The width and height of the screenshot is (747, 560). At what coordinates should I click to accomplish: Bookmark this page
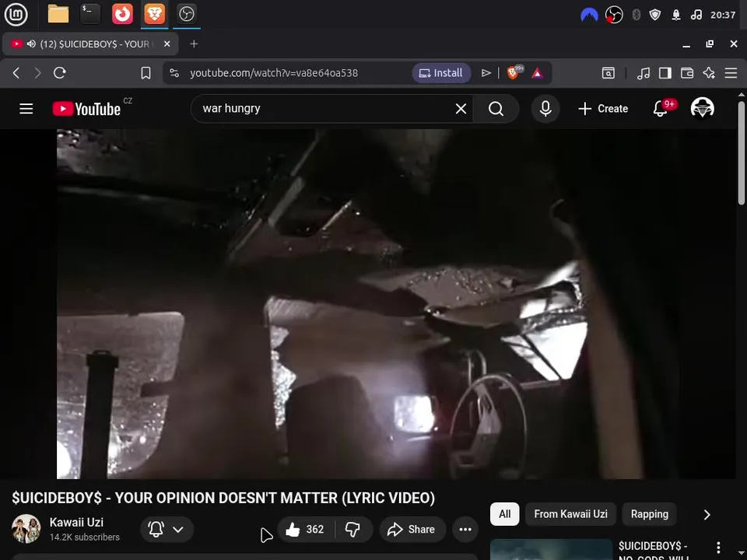[146, 73]
